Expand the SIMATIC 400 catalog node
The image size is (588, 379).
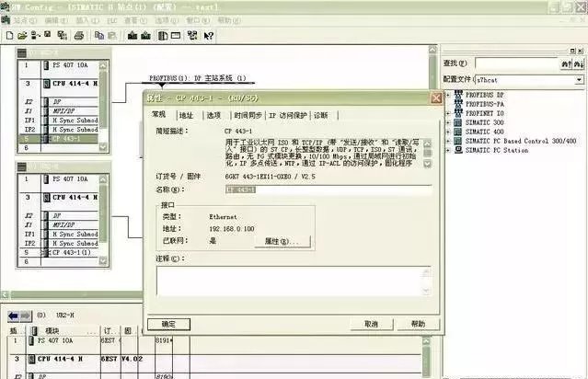[447, 132]
